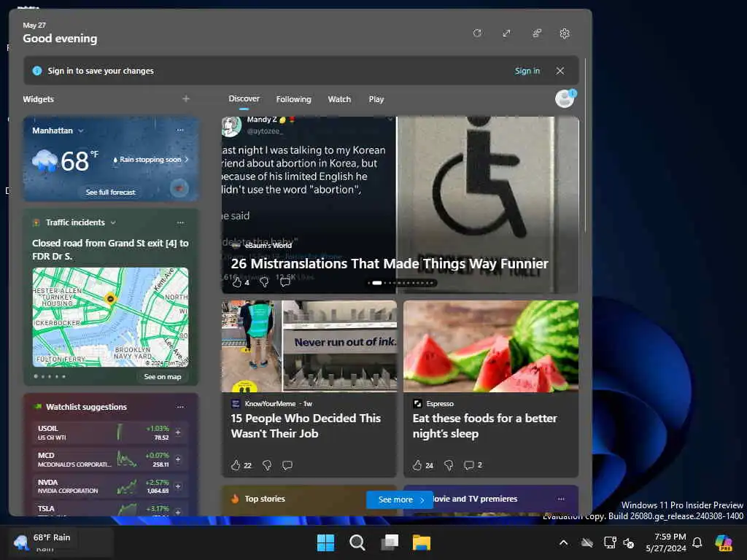Click See on map button
The image size is (747, 560).
click(x=163, y=377)
